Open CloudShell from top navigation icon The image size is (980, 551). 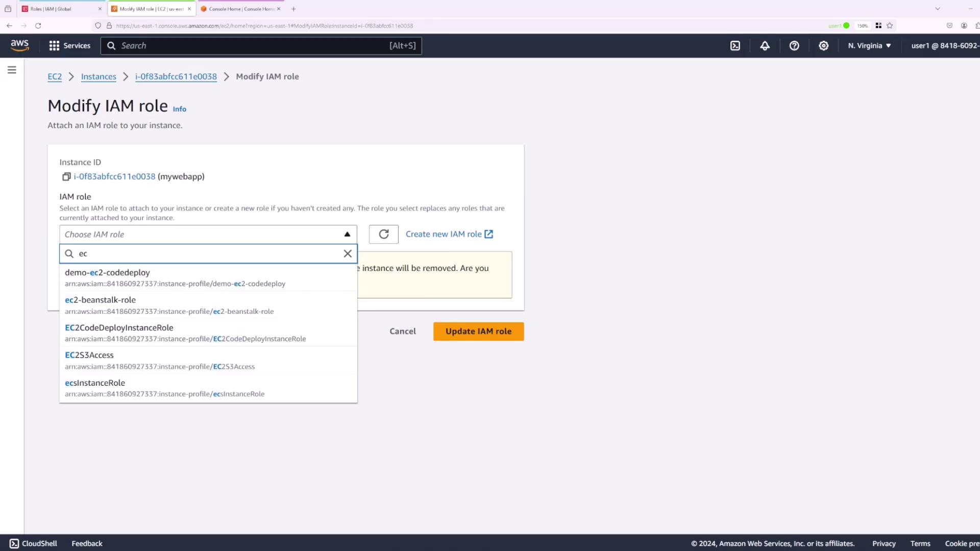[735, 45]
